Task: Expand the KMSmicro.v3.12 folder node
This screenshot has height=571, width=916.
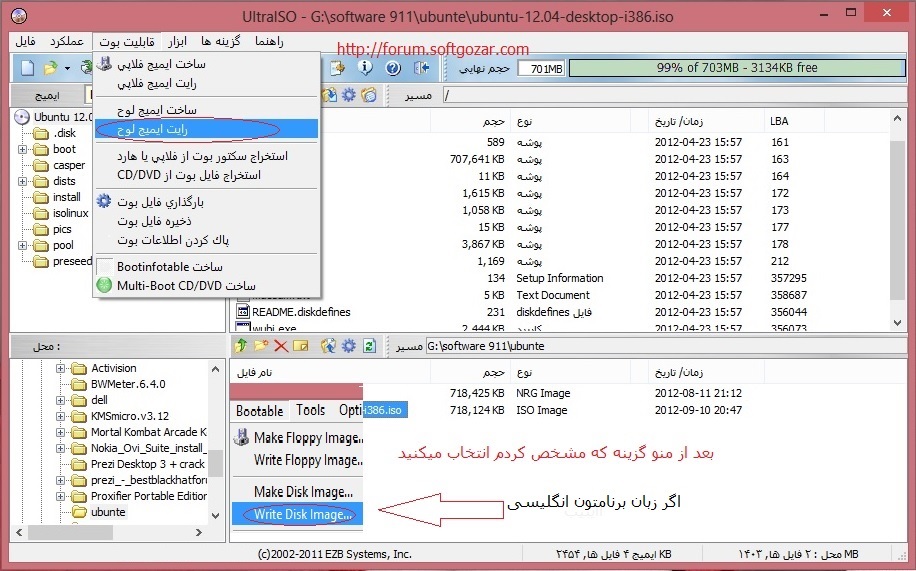Action: pos(60,416)
